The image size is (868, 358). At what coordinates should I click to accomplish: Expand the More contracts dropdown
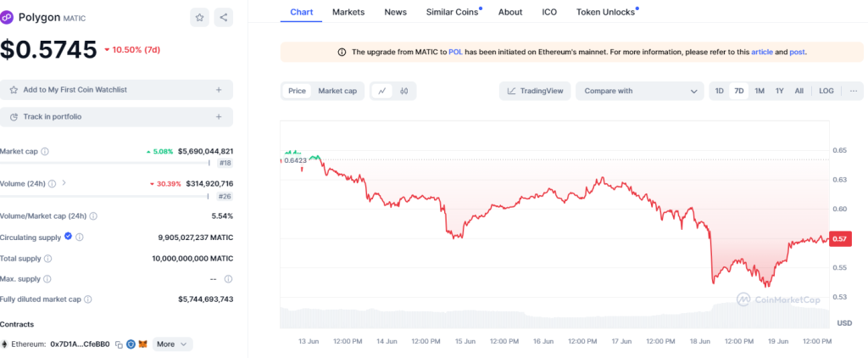172,344
